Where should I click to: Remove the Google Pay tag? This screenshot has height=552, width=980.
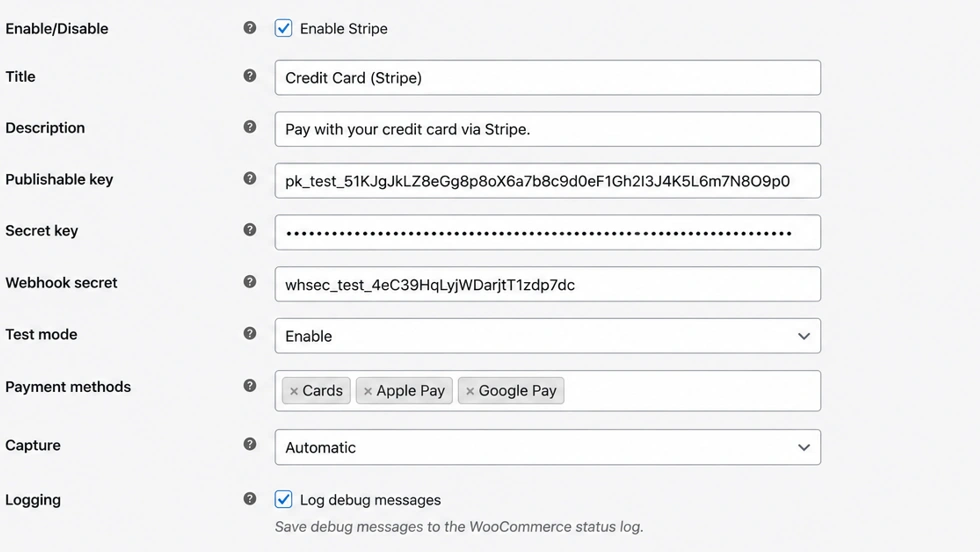click(x=470, y=391)
